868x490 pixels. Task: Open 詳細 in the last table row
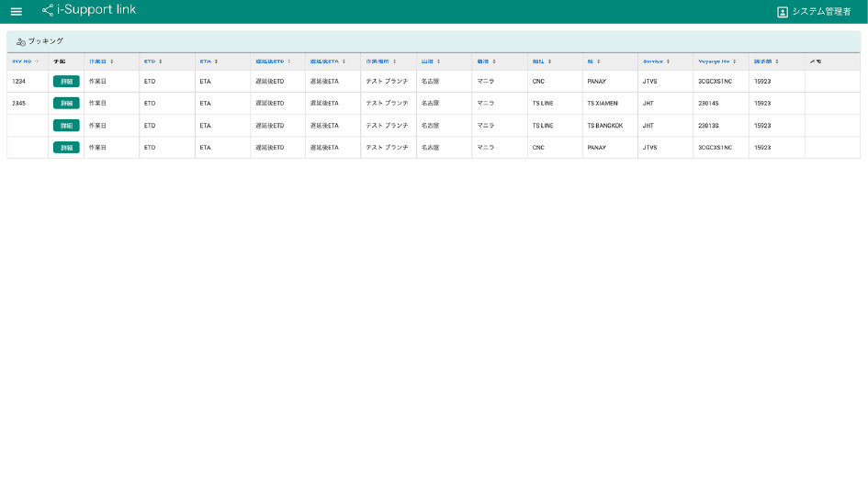[x=66, y=148]
